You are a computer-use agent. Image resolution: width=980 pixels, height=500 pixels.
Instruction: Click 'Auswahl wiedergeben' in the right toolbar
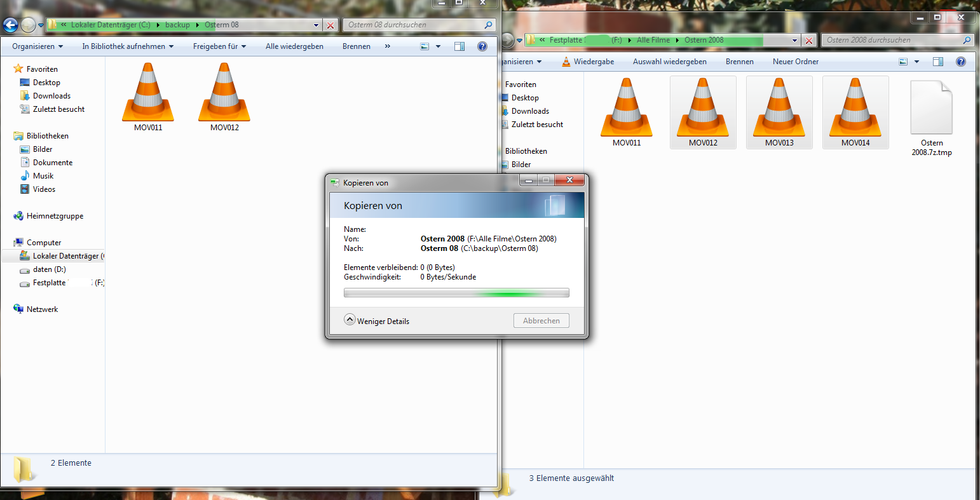click(670, 62)
